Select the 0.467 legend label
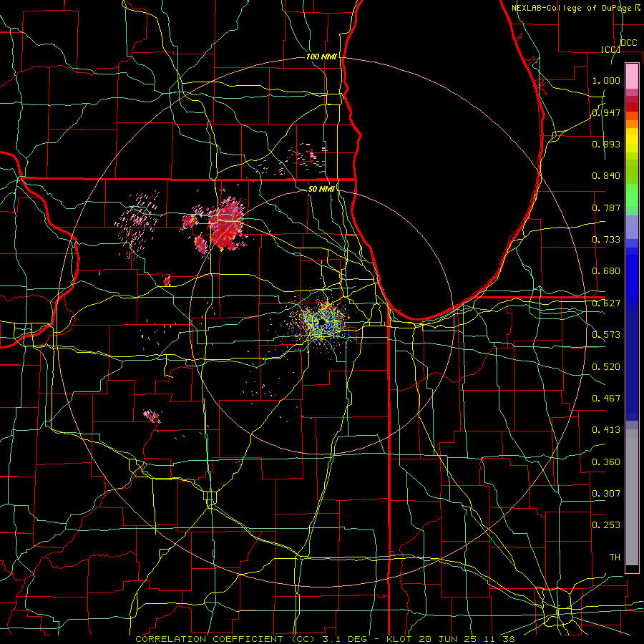 pyautogui.click(x=606, y=399)
